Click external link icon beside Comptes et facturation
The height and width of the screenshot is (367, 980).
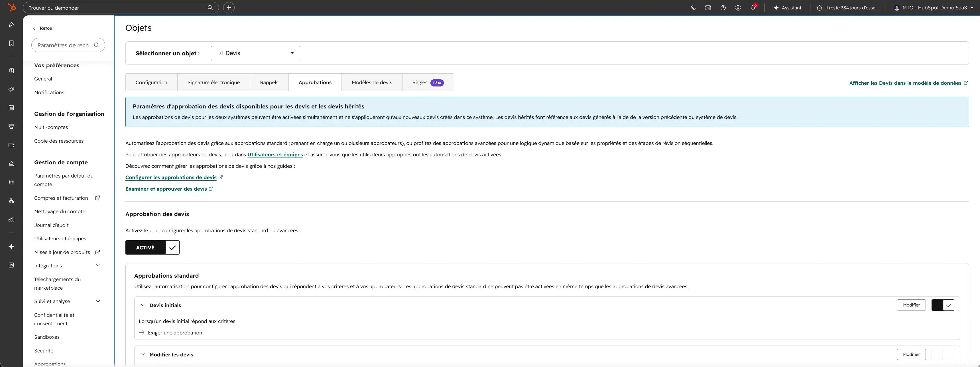pyautogui.click(x=97, y=198)
